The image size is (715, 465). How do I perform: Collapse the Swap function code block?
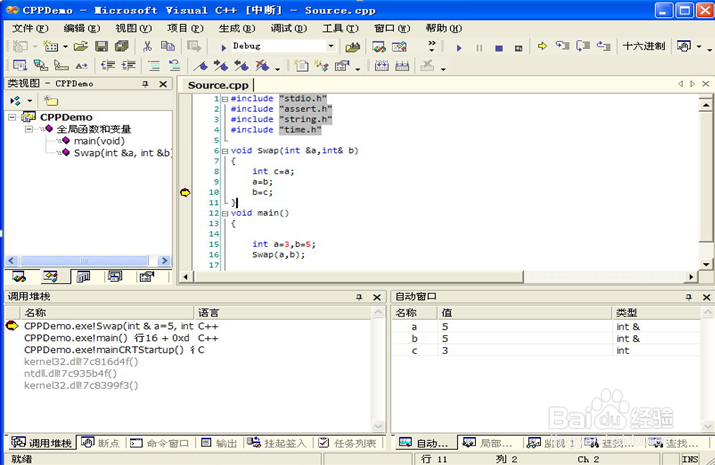[x=225, y=150]
